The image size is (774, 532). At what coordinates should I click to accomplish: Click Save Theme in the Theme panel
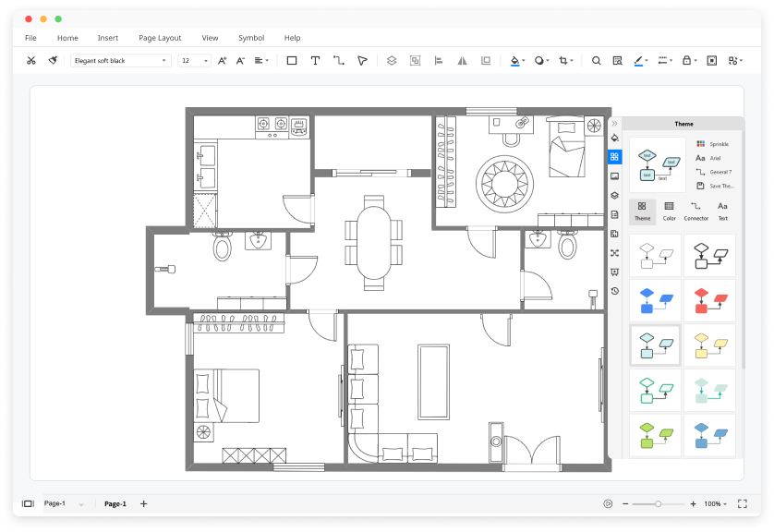tap(721, 186)
